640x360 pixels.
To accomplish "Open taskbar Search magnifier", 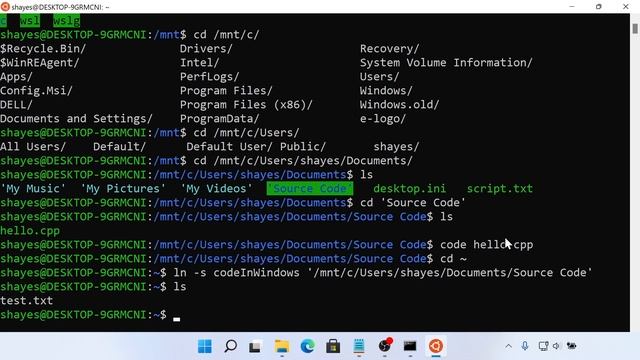I will pyautogui.click(x=230, y=346).
